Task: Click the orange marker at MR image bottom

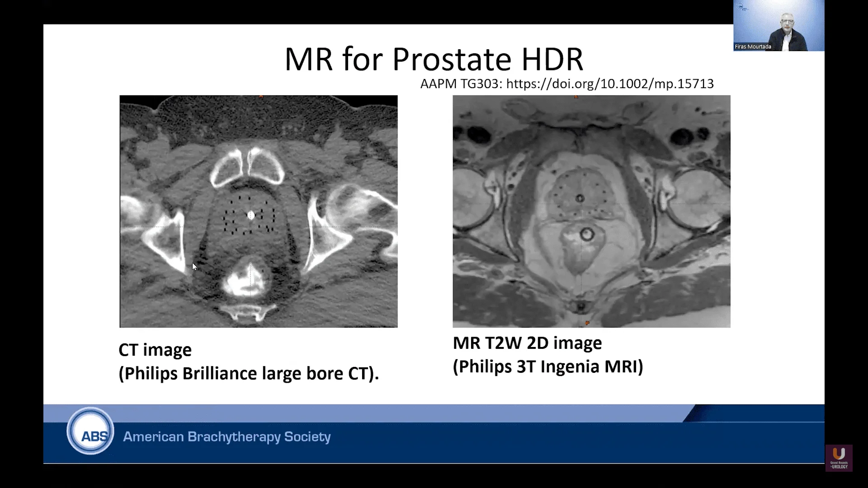Action: tap(587, 323)
